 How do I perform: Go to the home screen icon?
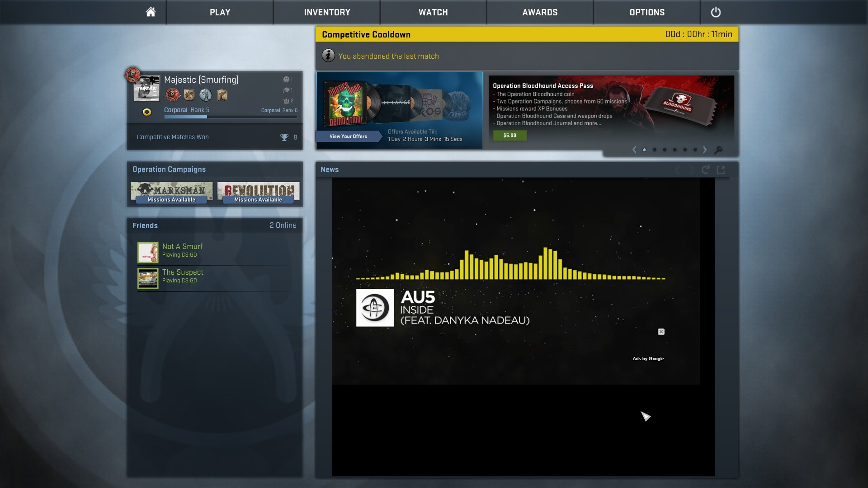(151, 12)
